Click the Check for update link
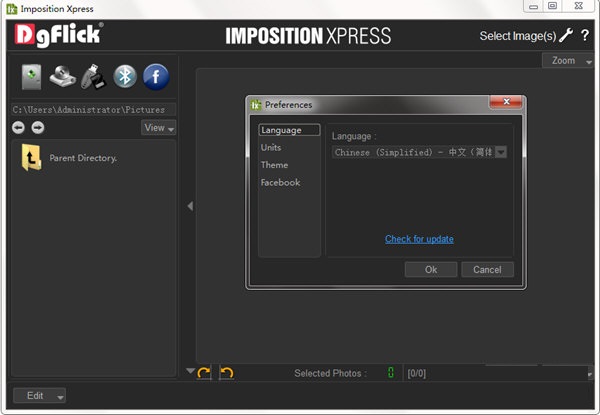 [419, 239]
